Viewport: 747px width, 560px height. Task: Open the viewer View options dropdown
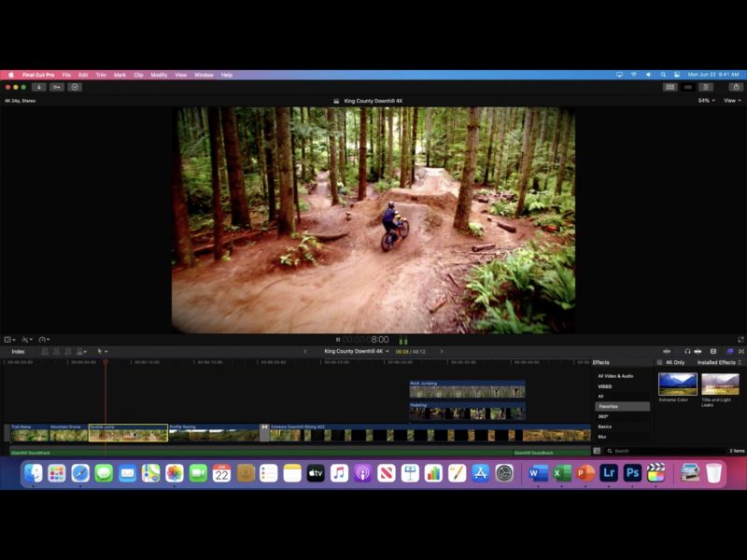[x=732, y=101]
